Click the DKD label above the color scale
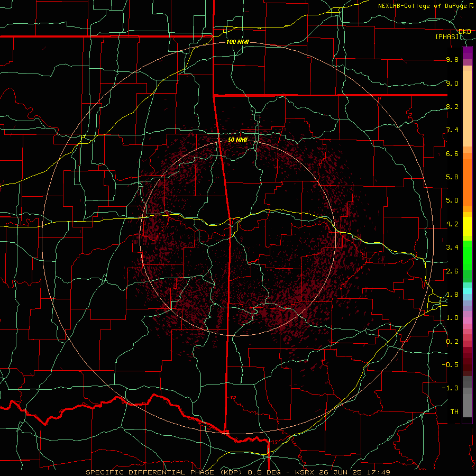This screenshot has height=476, width=476. [x=465, y=32]
